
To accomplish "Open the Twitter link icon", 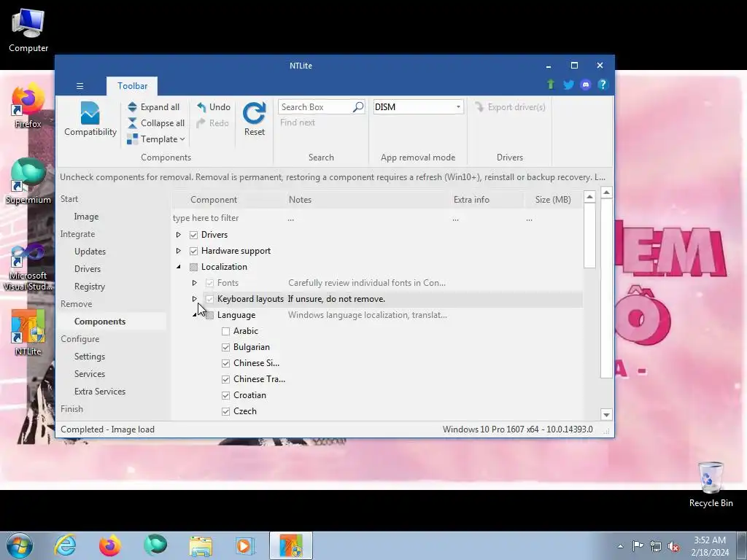I will (x=568, y=85).
